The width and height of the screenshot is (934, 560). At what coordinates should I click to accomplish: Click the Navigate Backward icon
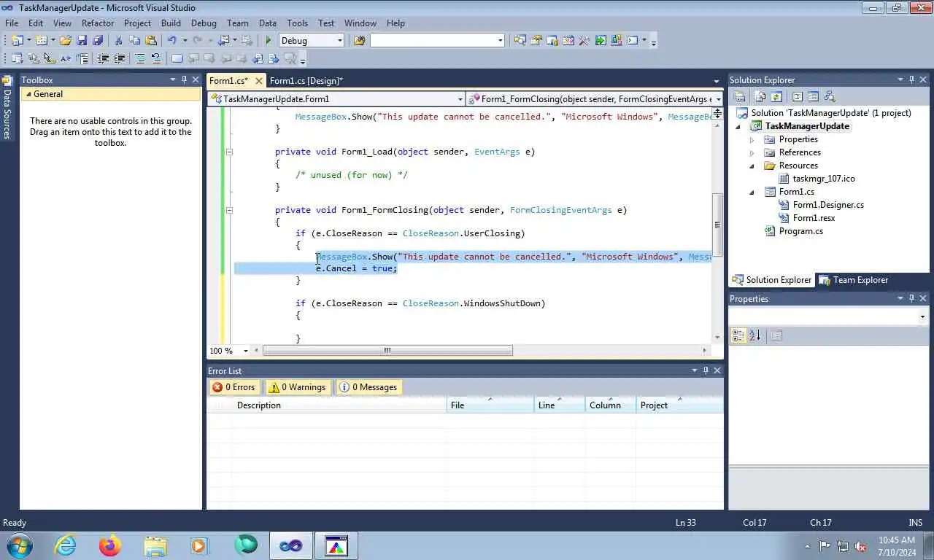pyautogui.click(x=223, y=41)
